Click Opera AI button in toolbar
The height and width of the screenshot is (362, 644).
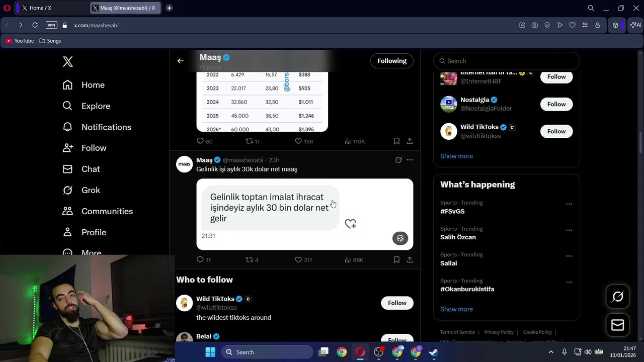point(635,25)
